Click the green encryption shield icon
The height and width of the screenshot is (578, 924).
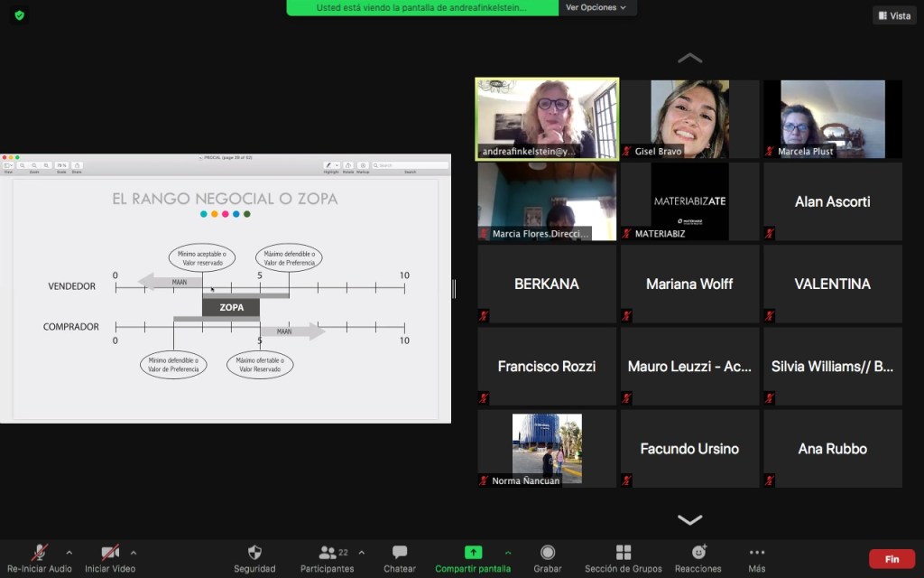coord(19,15)
